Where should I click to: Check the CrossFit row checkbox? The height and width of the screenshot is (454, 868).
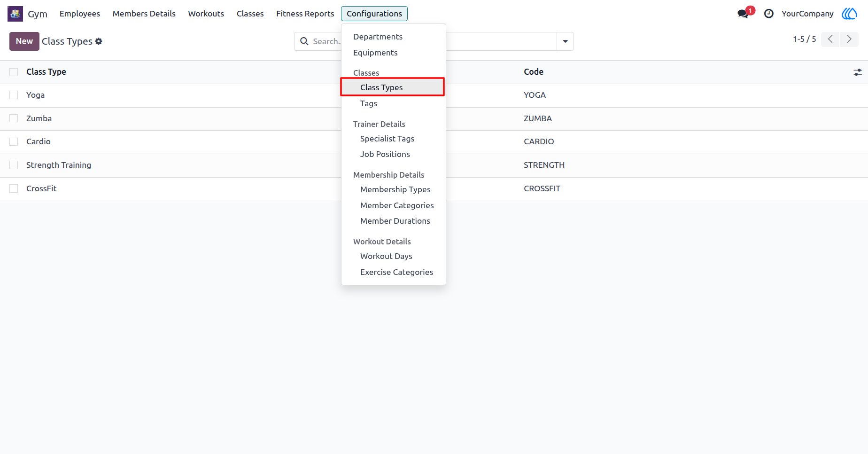click(14, 188)
